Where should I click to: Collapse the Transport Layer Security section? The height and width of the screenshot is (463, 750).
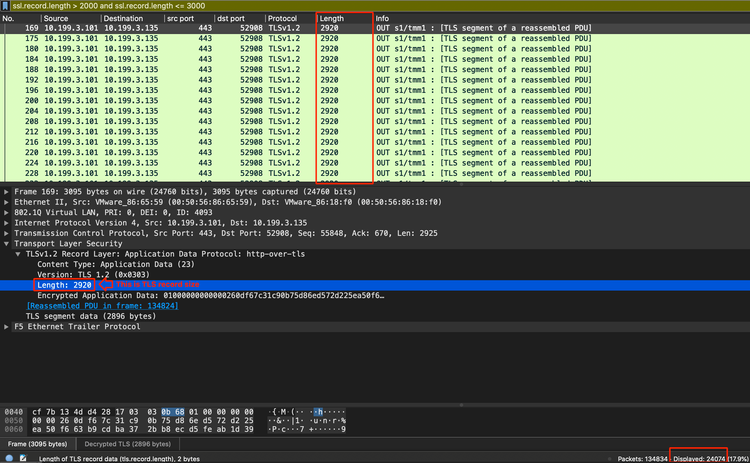(x=7, y=243)
